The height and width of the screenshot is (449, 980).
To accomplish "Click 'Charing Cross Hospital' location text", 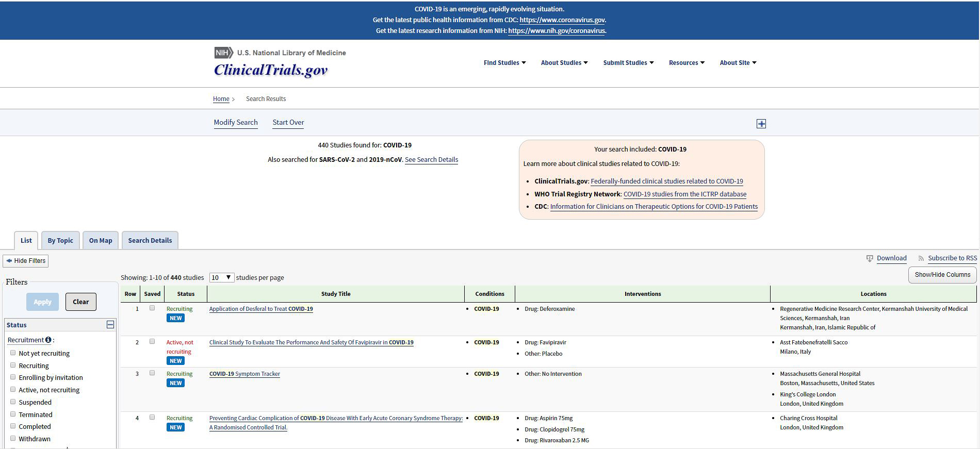I will click(809, 418).
